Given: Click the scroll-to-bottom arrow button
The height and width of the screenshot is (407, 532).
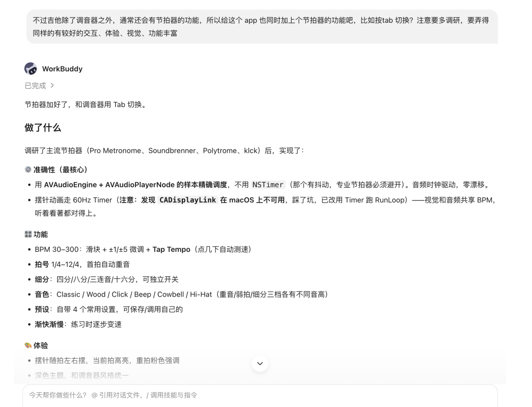Looking at the screenshot, I should [260, 364].
